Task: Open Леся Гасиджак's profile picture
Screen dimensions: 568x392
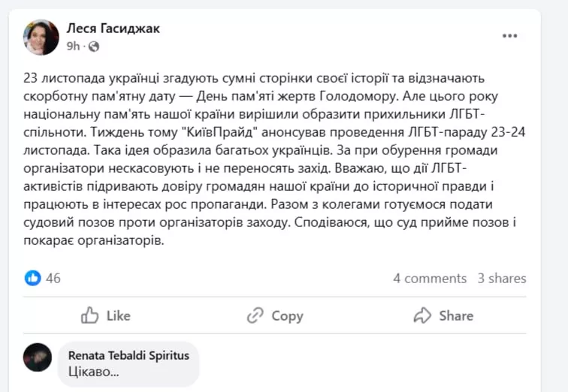Action: tap(41, 38)
